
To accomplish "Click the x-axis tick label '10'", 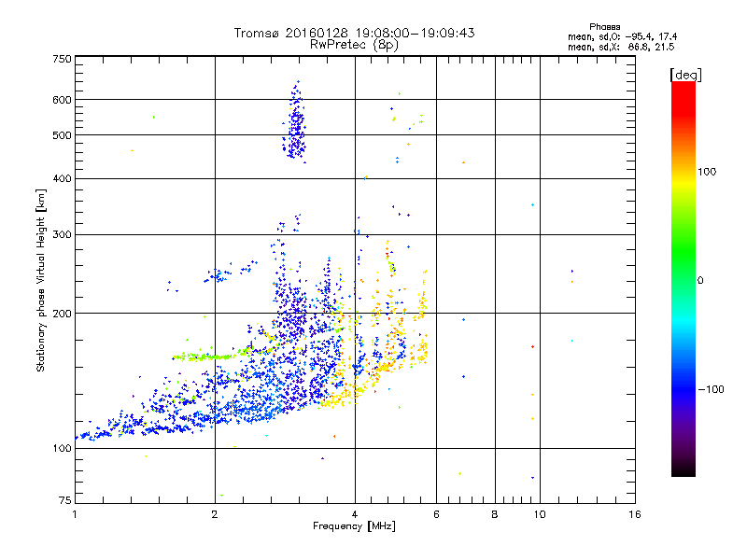I will tap(540, 514).
